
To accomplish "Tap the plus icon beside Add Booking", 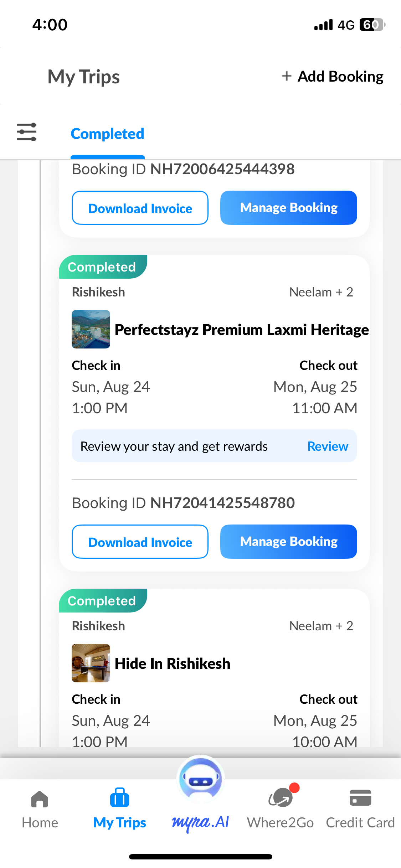I will (x=287, y=76).
